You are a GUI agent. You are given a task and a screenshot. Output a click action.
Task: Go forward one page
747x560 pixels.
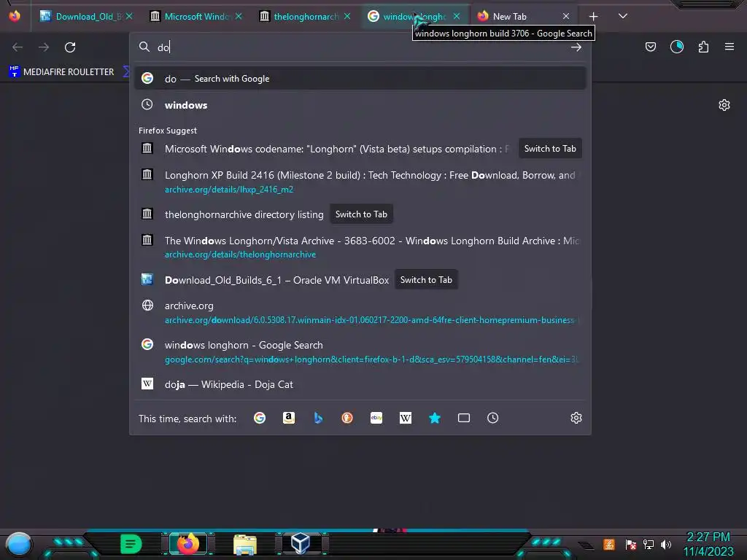coord(44,47)
